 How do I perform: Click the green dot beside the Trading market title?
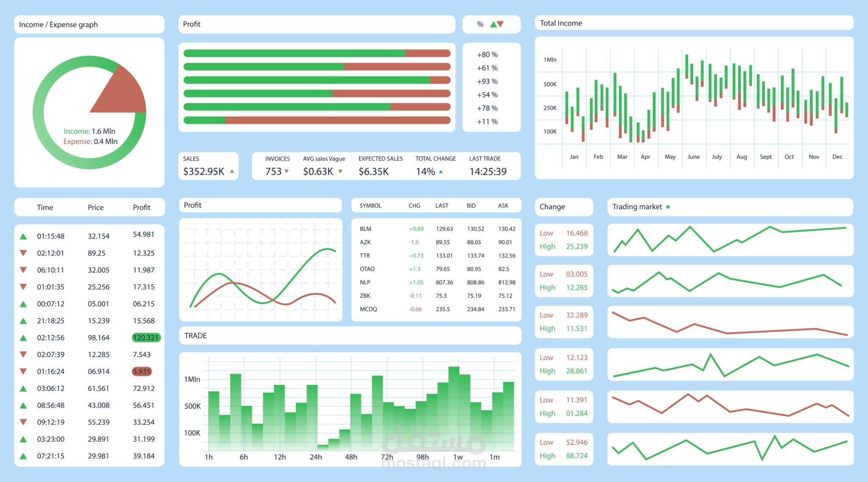coord(668,207)
